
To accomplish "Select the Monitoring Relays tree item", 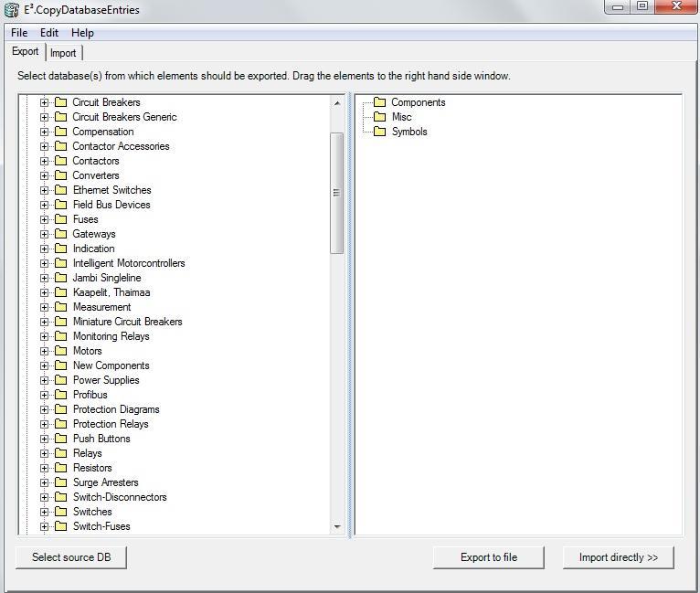I will 111,336.
